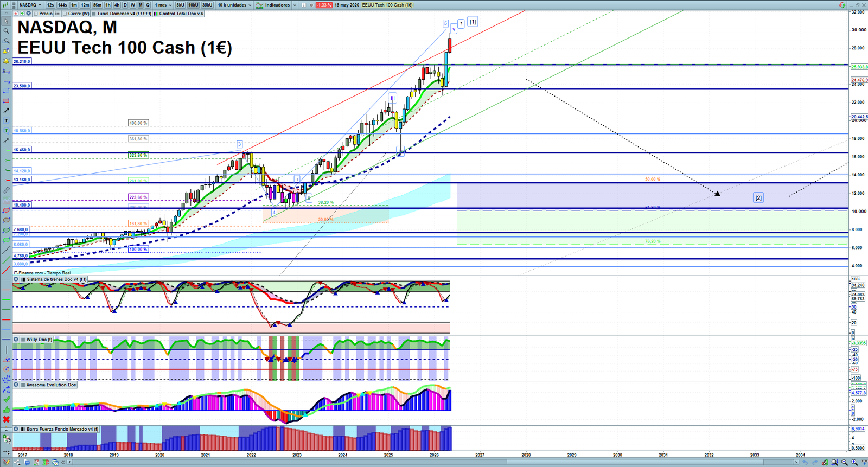Click the 56m timeframe button
The width and height of the screenshot is (868, 467).
pos(97,5)
